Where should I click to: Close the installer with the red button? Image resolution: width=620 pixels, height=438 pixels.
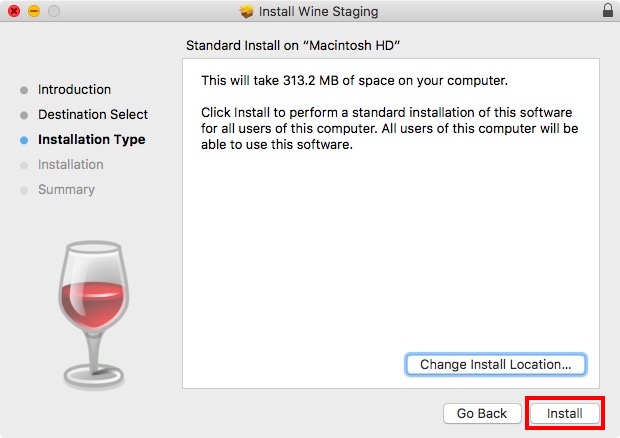(13, 12)
